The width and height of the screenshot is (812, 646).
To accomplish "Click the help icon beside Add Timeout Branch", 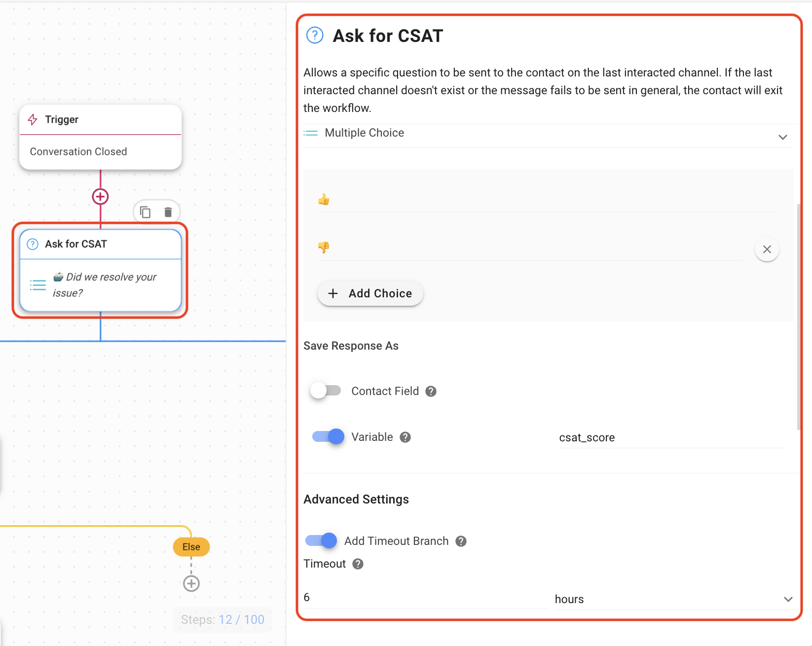I will pos(460,541).
